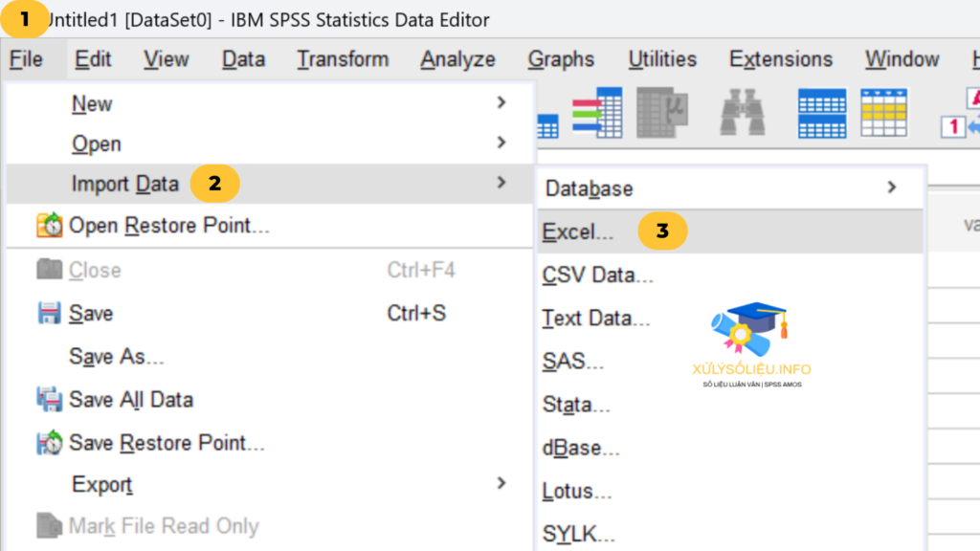Open the View menu
Screen dimensions: 980x551
[x=167, y=59]
